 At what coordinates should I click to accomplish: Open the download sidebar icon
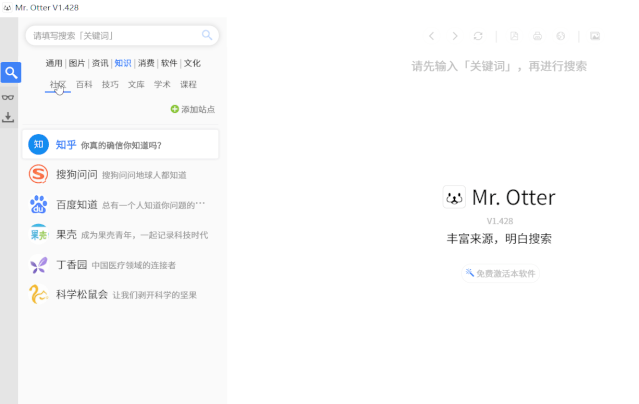pyautogui.click(x=8, y=117)
